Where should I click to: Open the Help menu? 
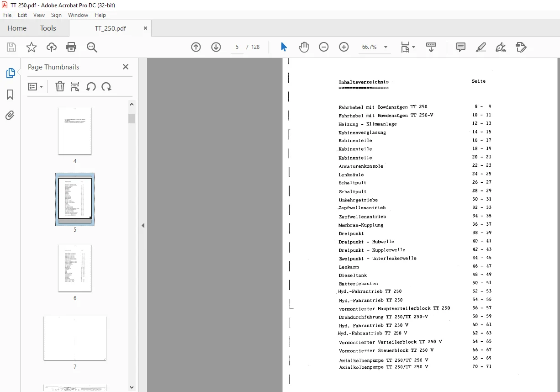click(100, 15)
